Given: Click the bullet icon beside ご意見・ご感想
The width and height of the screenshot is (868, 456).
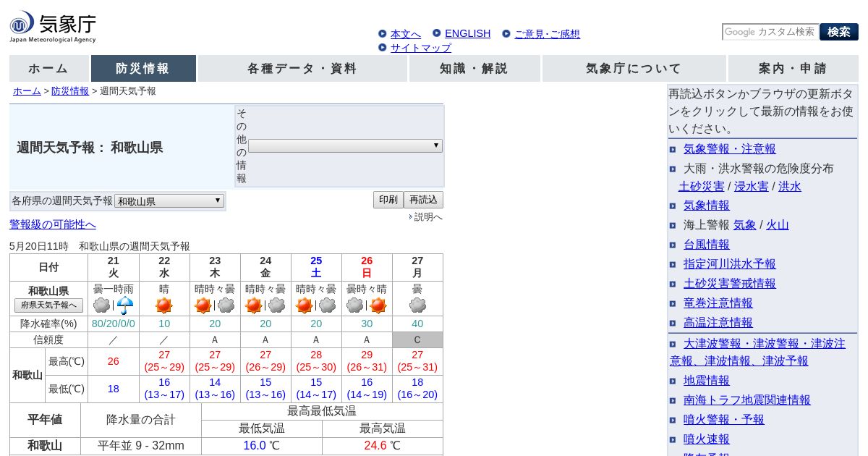Looking at the screenshot, I should pos(506,33).
